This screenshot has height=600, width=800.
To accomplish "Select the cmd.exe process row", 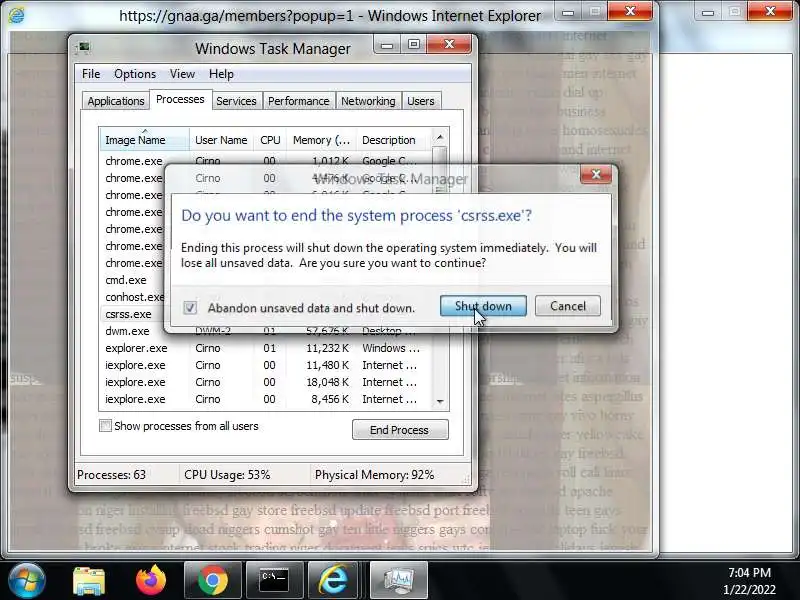I will (133, 280).
